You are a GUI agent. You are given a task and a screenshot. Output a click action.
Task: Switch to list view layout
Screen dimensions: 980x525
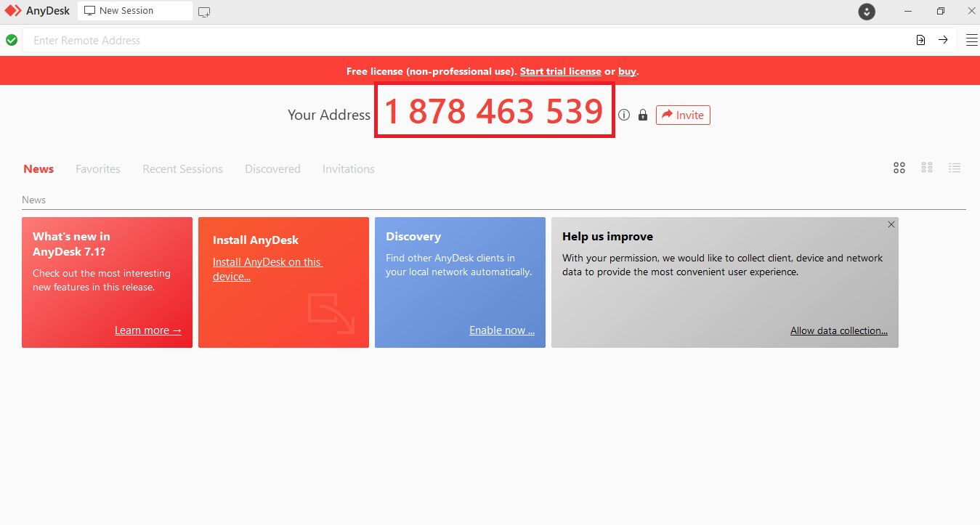pyautogui.click(x=955, y=168)
